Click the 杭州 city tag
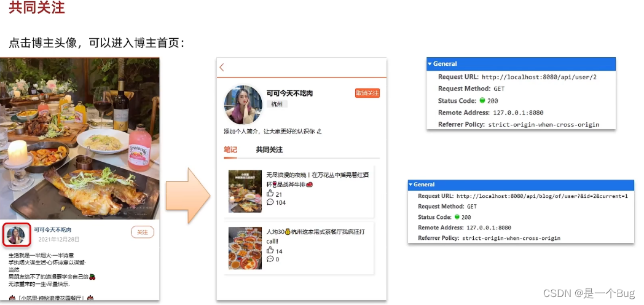Image resolution: width=644 pixels, height=305 pixels. click(277, 104)
